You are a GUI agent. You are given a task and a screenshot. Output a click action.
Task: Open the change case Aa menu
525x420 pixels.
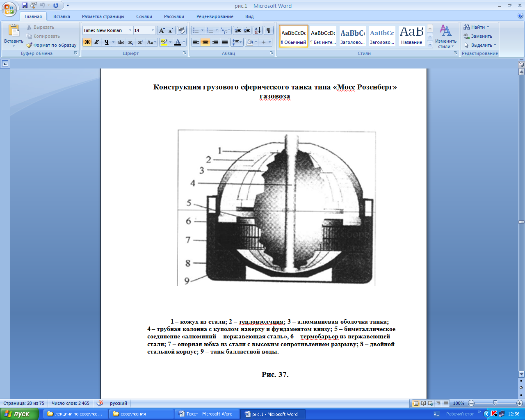pyautogui.click(x=151, y=42)
